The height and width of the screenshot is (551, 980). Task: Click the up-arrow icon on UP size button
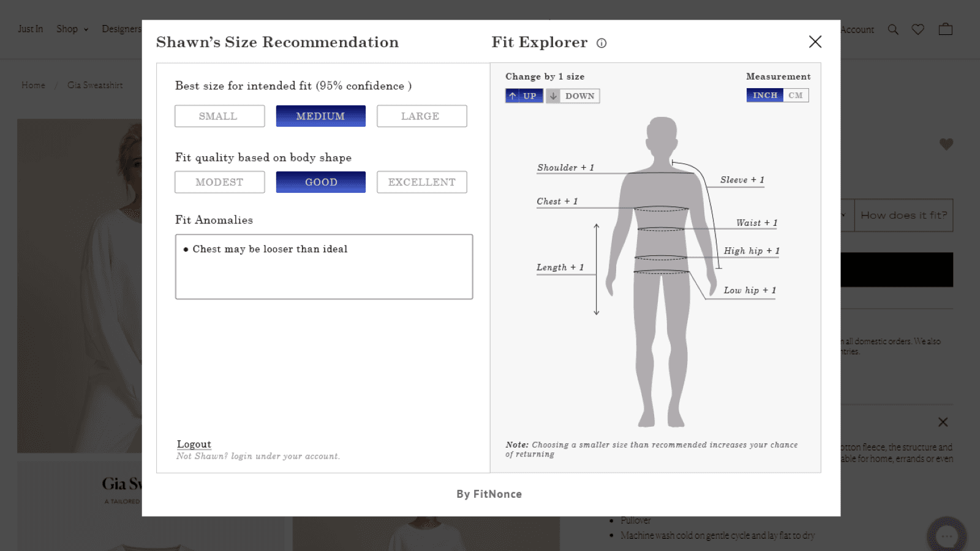point(512,96)
